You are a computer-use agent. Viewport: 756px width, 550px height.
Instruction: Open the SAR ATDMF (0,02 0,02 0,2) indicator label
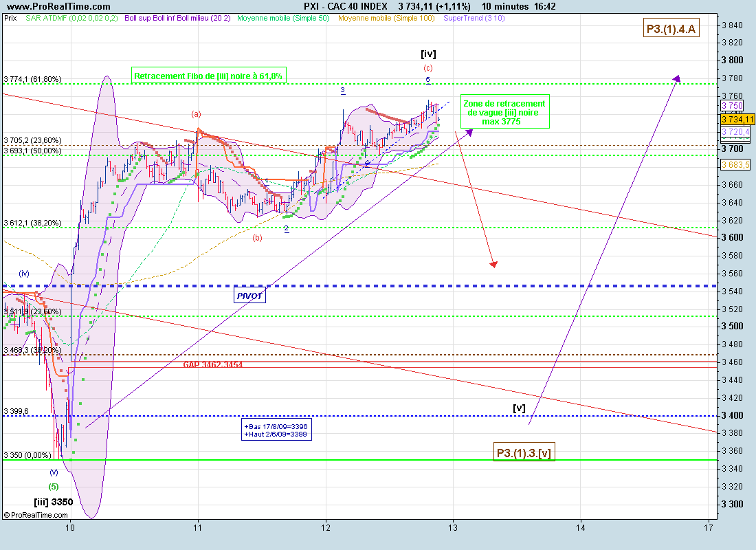click(x=72, y=18)
